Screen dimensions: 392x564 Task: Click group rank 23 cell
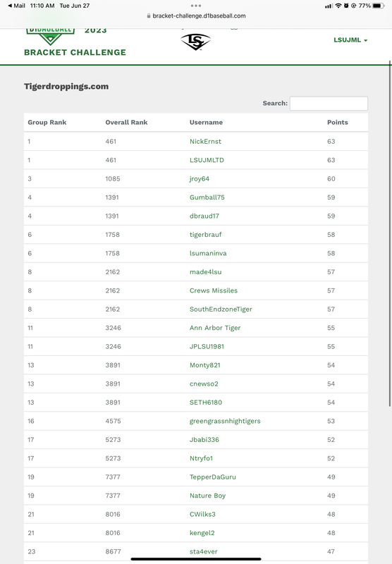[31, 552]
